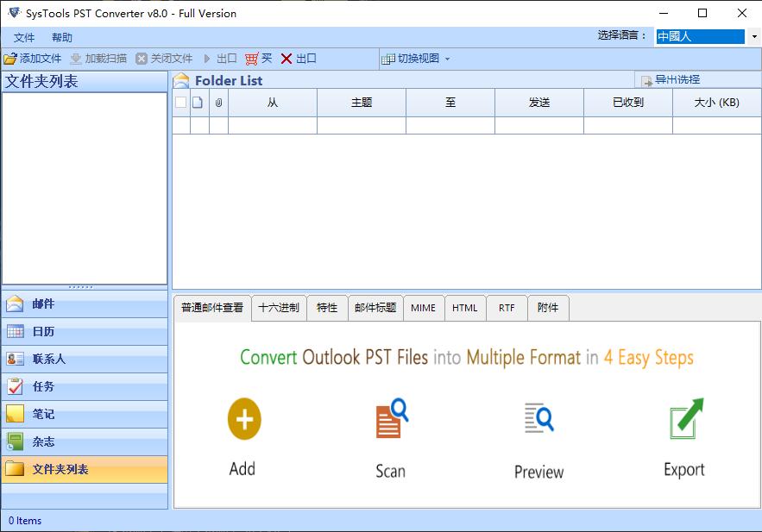Sort by the 已收到 column header

point(628,103)
